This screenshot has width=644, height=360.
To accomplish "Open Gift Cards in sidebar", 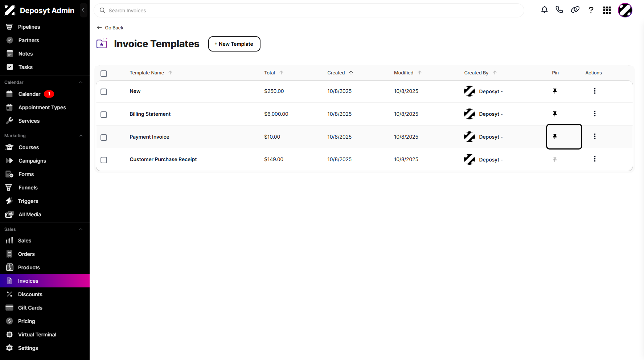I will pos(45,308).
